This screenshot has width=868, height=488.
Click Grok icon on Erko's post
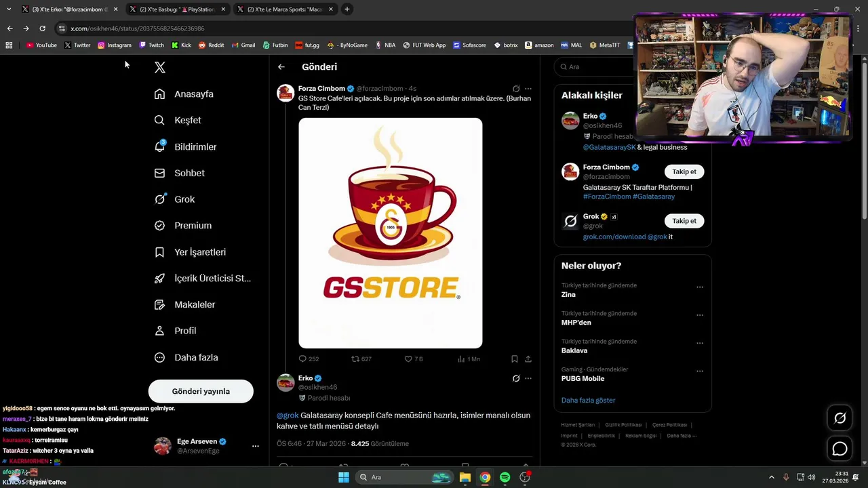click(x=516, y=378)
